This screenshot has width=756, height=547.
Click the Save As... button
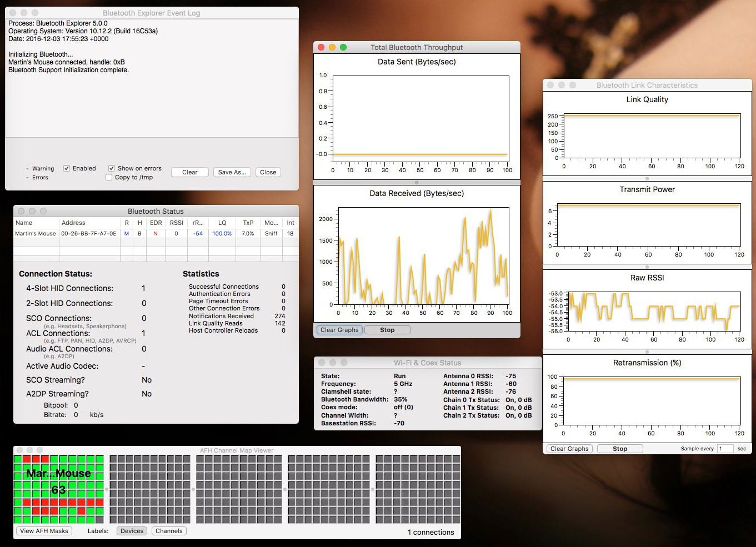point(232,172)
